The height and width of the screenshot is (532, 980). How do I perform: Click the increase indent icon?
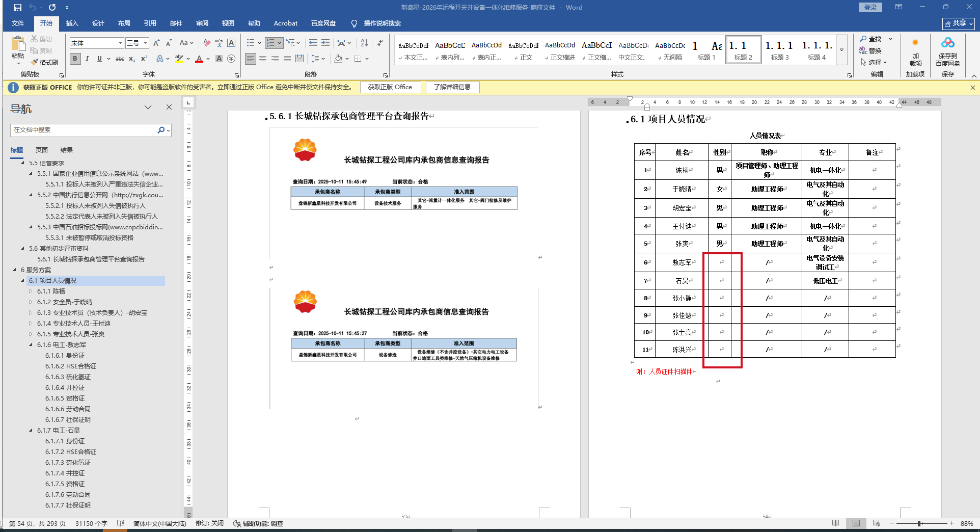coord(325,43)
